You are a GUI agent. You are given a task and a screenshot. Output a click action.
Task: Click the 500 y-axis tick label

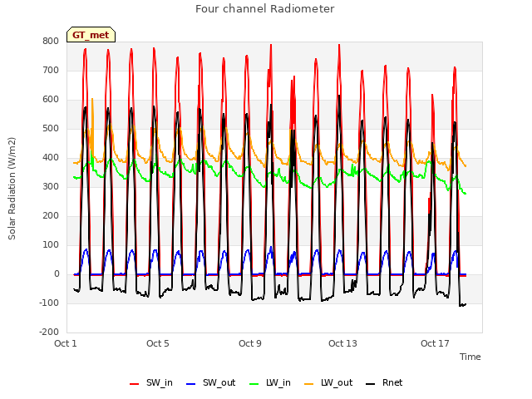pyautogui.click(x=51, y=129)
